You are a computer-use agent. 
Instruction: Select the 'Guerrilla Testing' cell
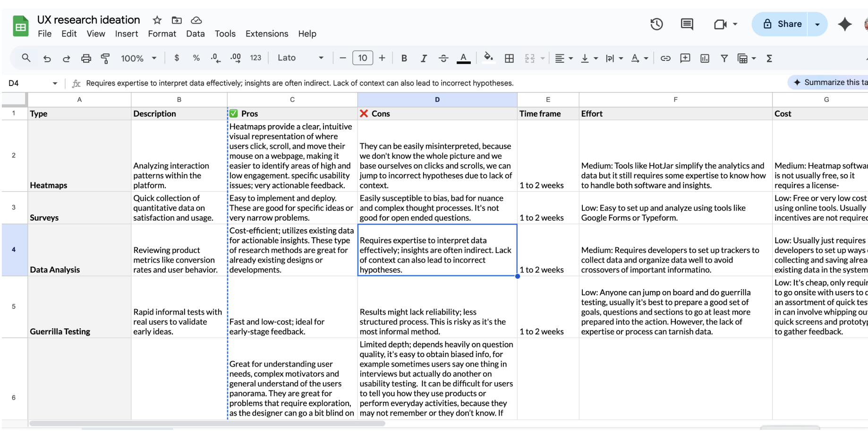79,307
